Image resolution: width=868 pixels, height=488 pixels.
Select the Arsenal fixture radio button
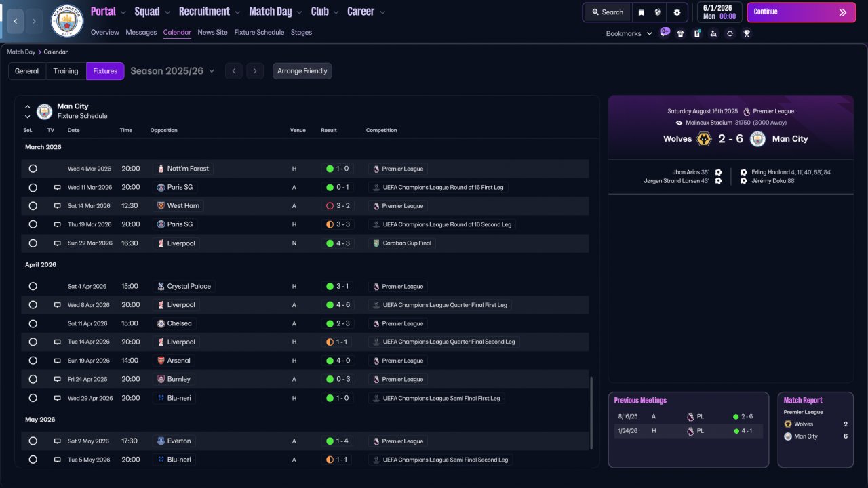point(33,361)
